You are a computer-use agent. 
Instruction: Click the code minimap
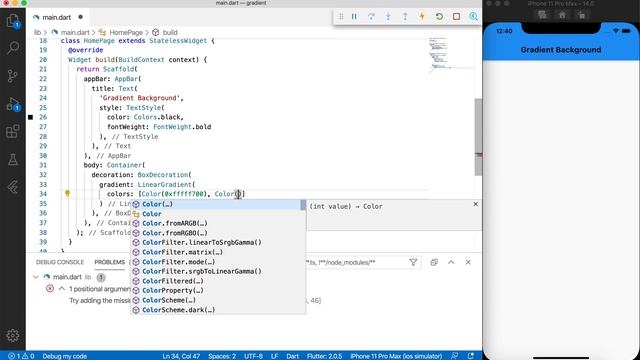451,55
